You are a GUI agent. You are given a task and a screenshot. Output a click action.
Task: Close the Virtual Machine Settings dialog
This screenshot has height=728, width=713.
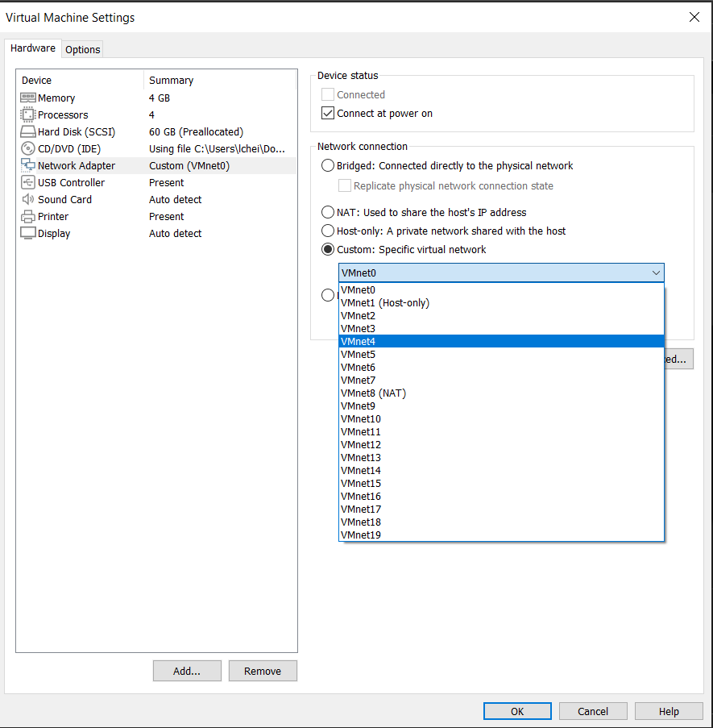point(694,17)
